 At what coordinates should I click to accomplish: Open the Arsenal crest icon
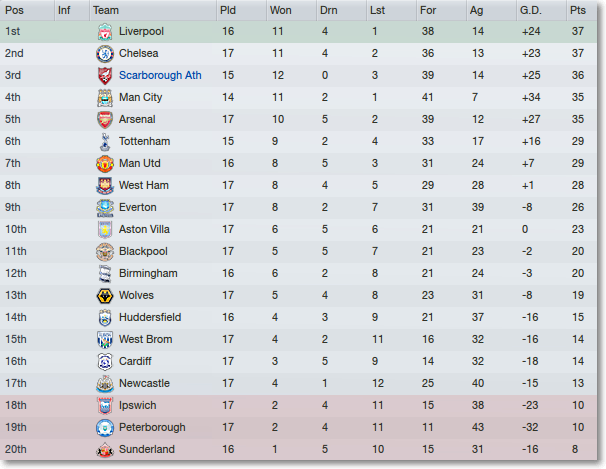pos(105,120)
